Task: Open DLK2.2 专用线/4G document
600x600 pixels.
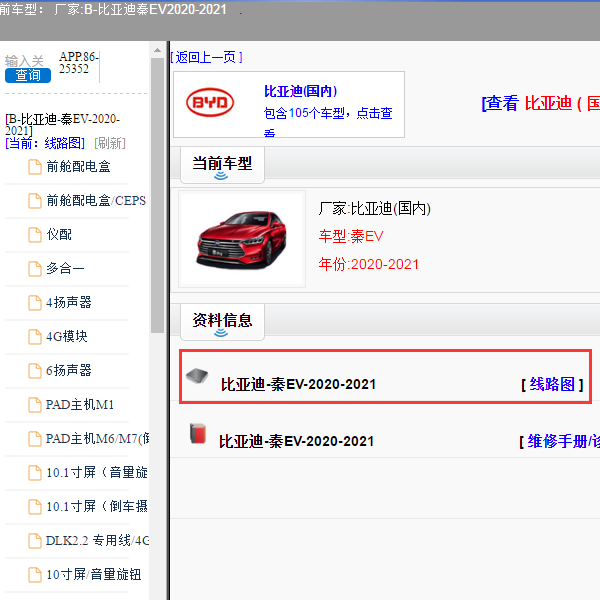Action: pos(98,541)
